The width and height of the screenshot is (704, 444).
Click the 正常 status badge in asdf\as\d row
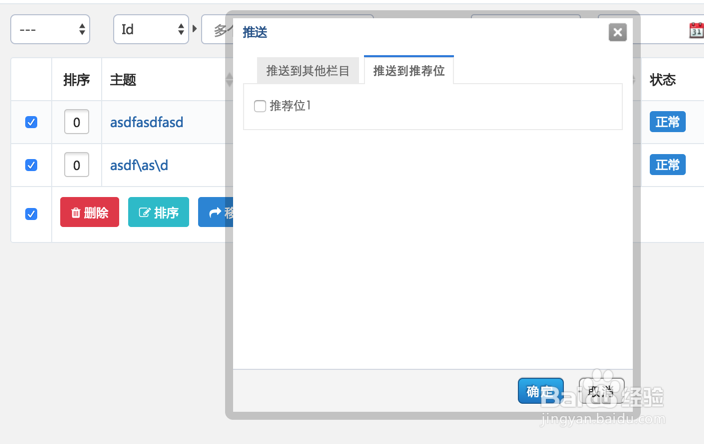pos(667,165)
